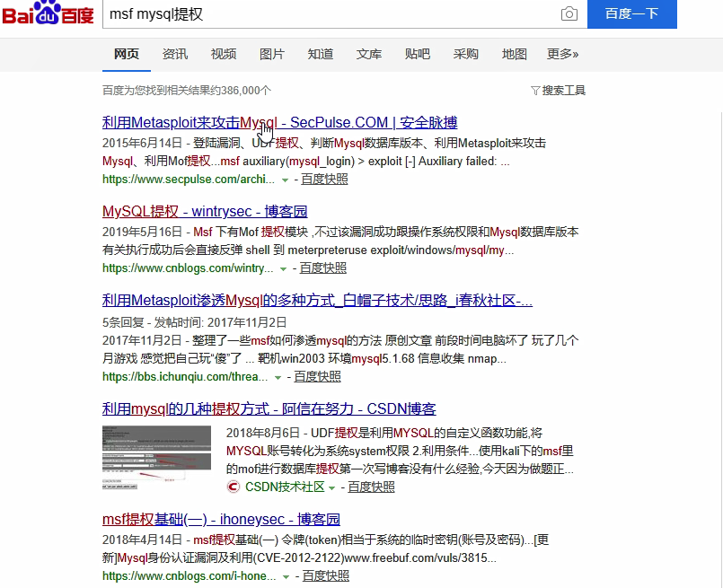Open 利用mysql的几种提权方式 CSDN result
The image size is (723, 588).
pos(269,408)
